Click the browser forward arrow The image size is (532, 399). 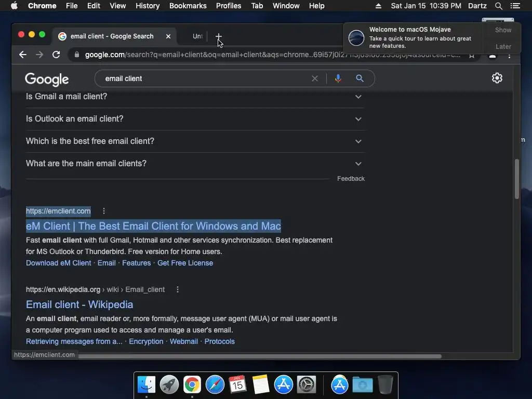tap(39, 55)
